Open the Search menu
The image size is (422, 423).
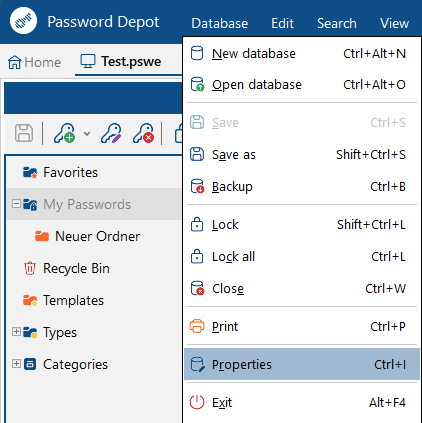pos(337,23)
